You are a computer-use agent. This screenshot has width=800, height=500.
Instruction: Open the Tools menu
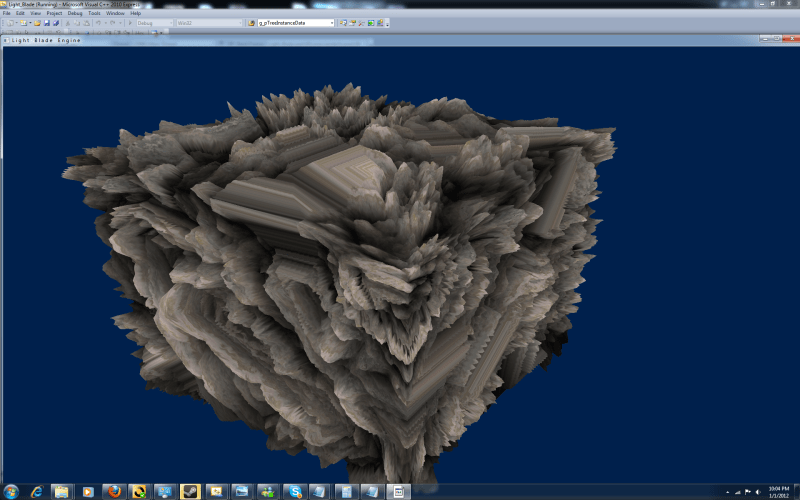tap(94, 13)
